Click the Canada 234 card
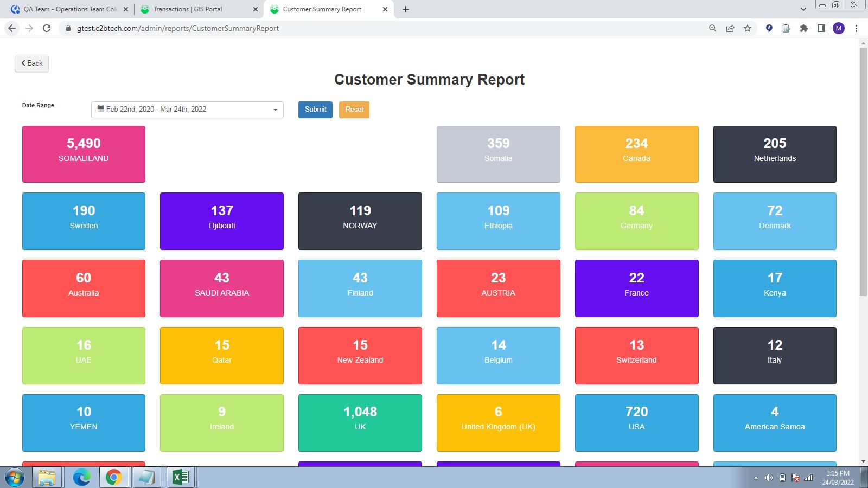The height and width of the screenshot is (488, 868). coord(636,154)
